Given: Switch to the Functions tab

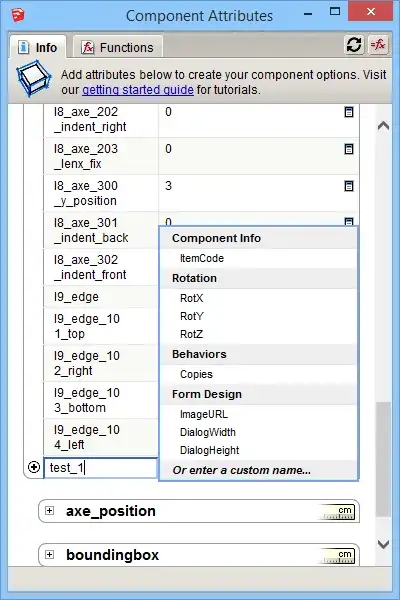Looking at the screenshot, I should (118, 47).
